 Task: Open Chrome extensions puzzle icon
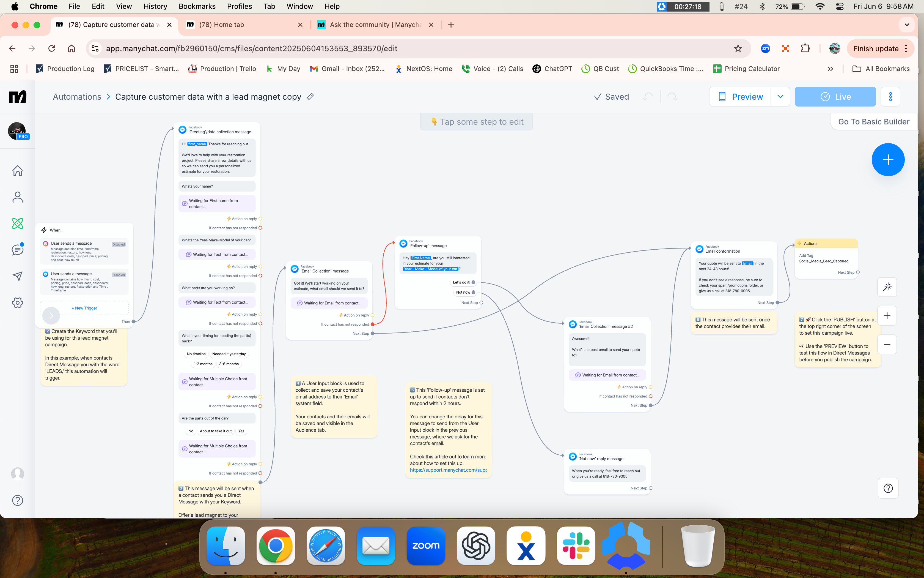805,48
